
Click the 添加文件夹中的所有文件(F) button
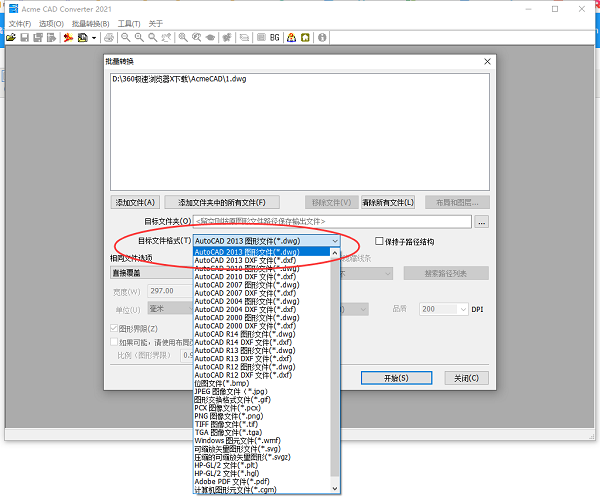pos(222,202)
